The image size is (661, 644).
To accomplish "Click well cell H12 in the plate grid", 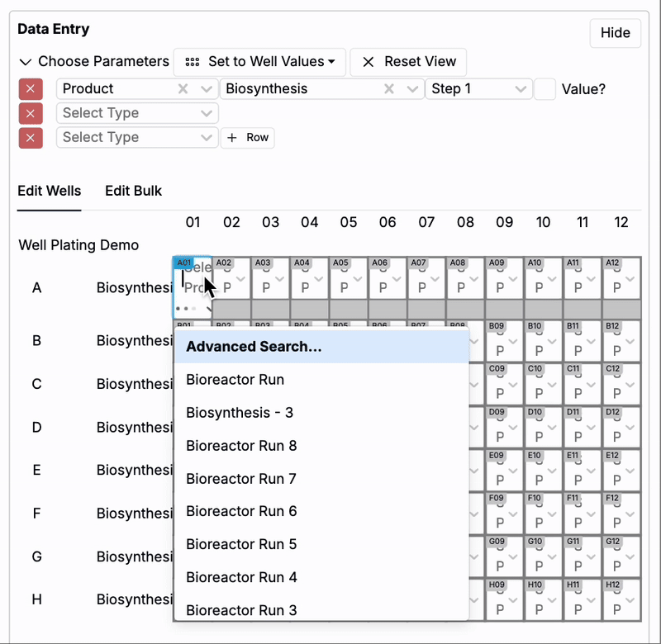I will [x=621, y=599].
